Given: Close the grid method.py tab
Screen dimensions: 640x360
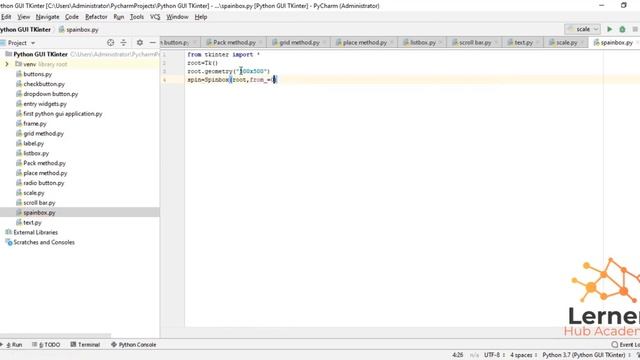Looking at the screenshot, I should tap(325, 42).
